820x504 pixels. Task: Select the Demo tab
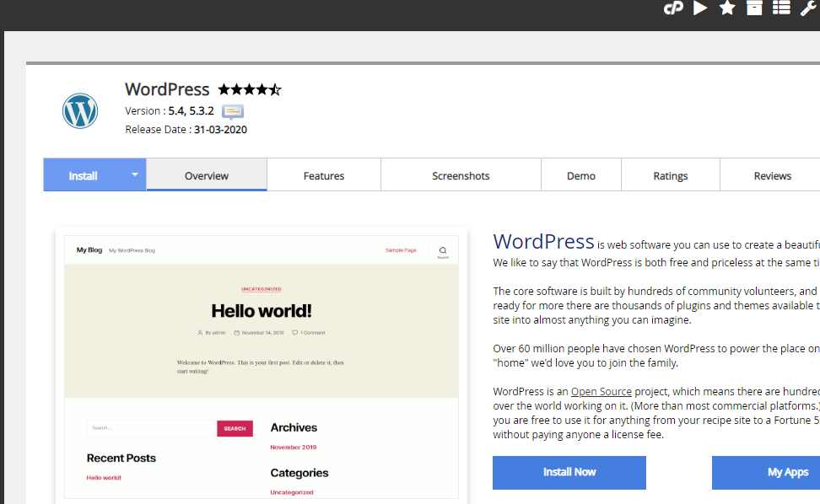pyautogui.click(x=580, y=175)
